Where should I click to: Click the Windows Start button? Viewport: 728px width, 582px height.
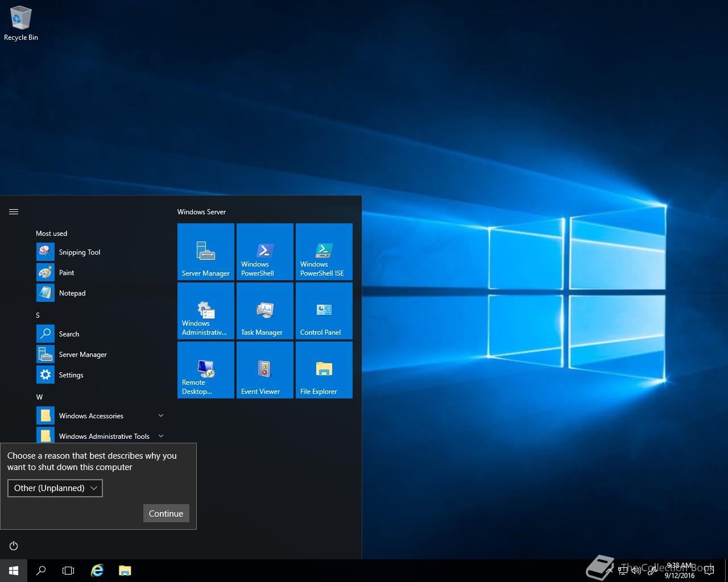pos(14,571)
